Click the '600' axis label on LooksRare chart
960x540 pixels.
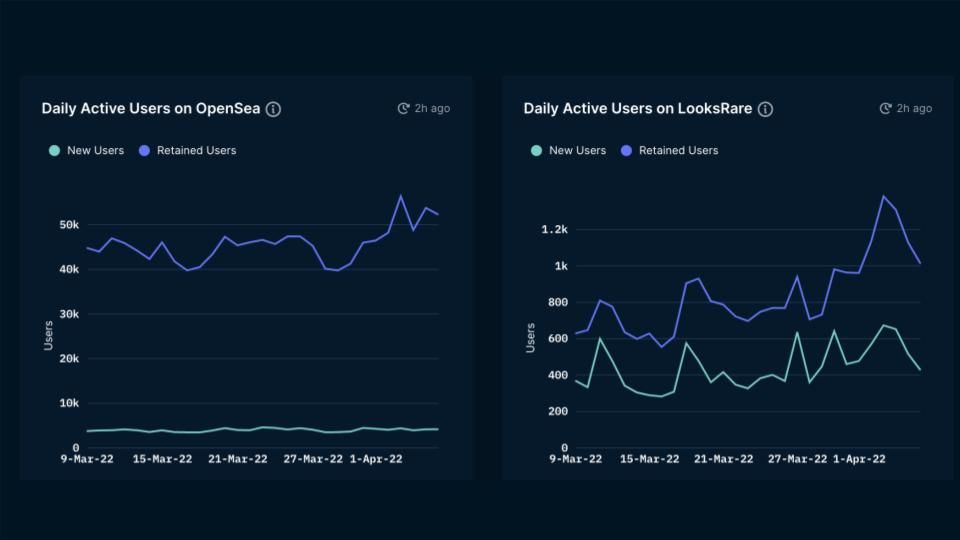click(x=558, y=339)
